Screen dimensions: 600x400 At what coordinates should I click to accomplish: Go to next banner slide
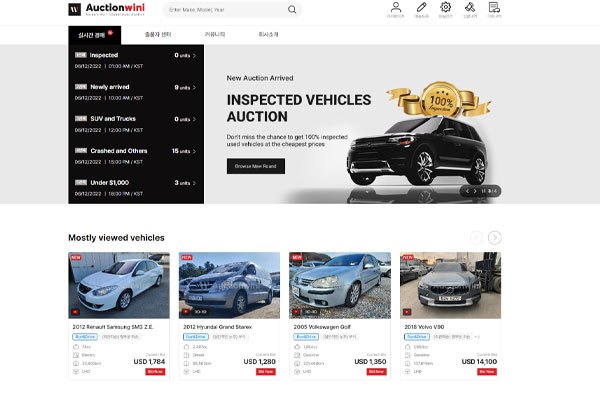click(x=475, y=191)
